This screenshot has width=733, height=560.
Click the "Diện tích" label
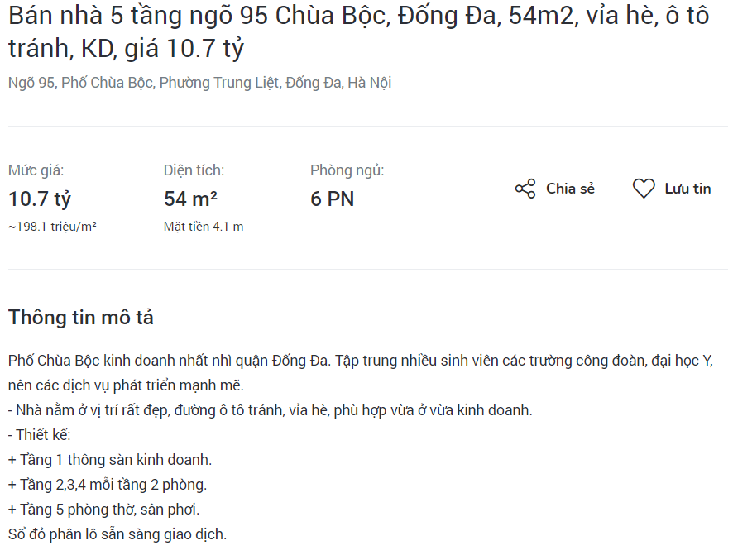click(194, 170)
